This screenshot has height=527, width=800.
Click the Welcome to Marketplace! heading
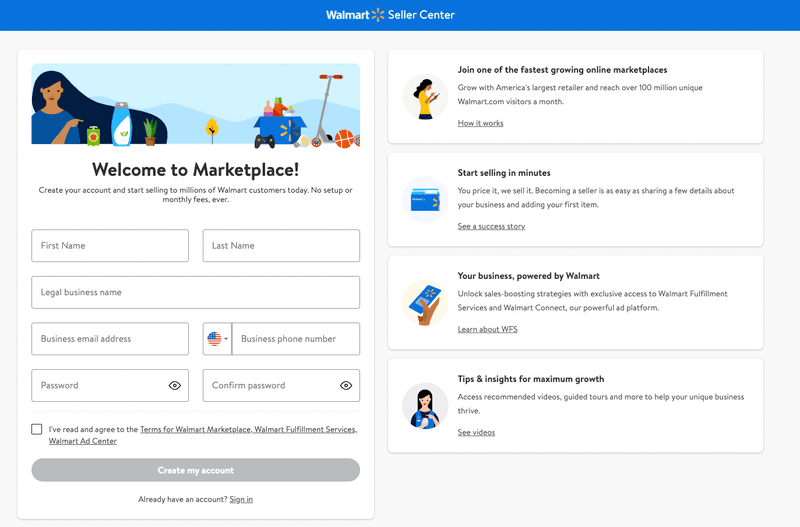click(x=195, y=169)
